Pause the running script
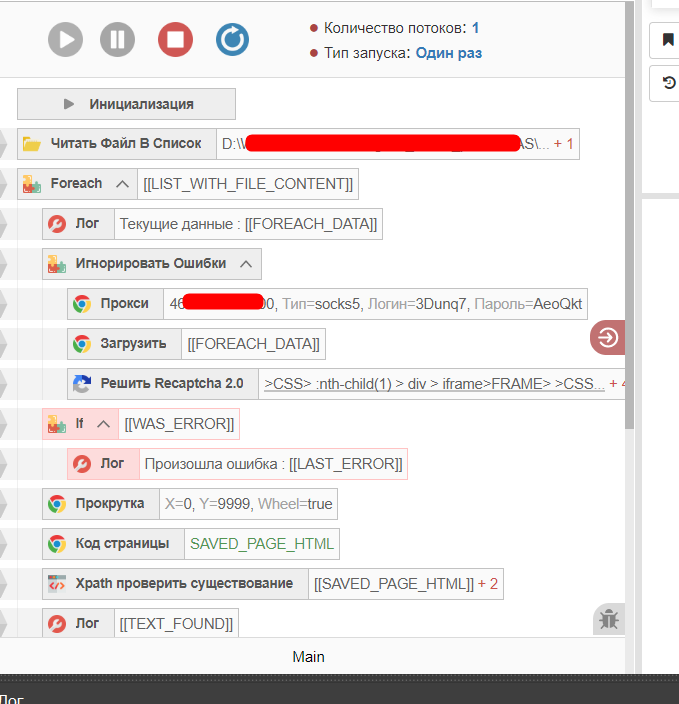The width and height of the screenshot is (679, 704). [117, 40]
